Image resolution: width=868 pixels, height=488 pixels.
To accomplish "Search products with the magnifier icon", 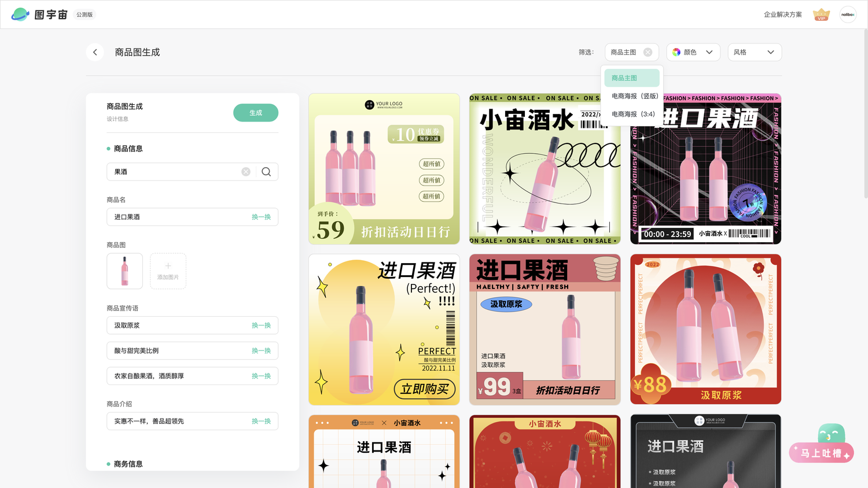I will (x=266, y=172).
